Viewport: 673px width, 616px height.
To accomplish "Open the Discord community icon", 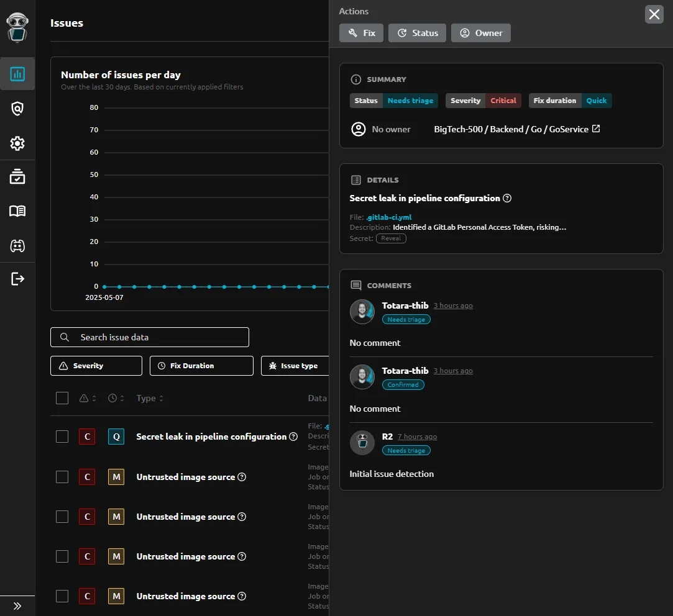I will (17, 245).
